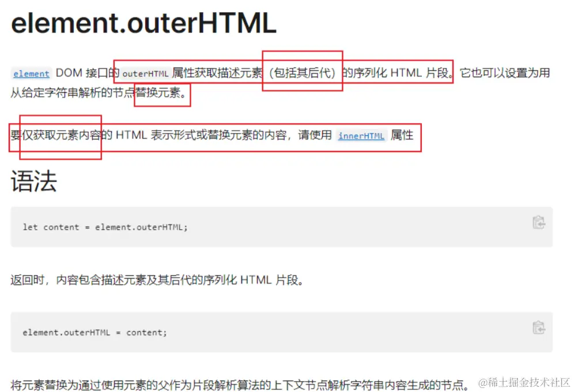
Task: Open the 'element' link
Action: coord(31,74)
